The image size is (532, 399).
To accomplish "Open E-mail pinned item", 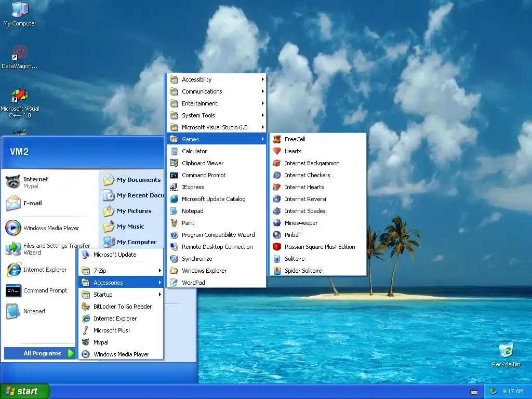I will 49,203.
